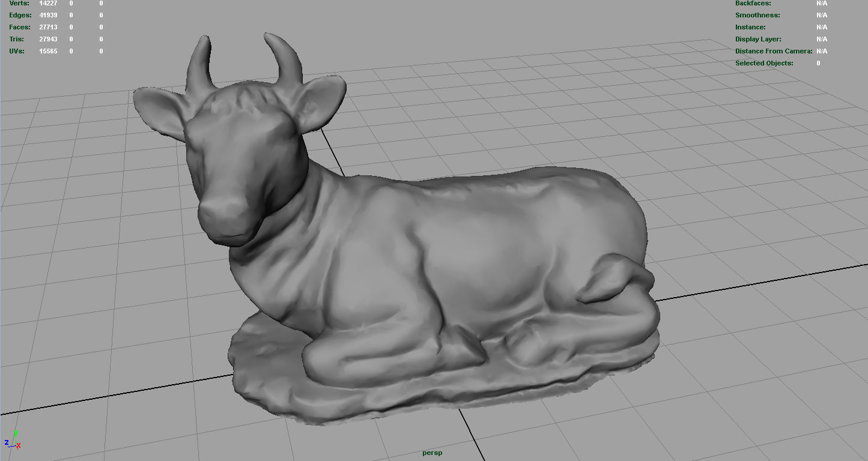Click the Faces: HUD label
This screenshot has height=461, width=868.
click(19, 27)
